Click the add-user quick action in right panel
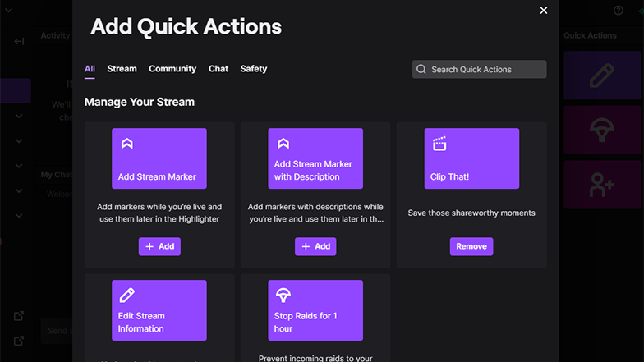The width and height of the screenshot is (644, 362). [x=601, y=185]
